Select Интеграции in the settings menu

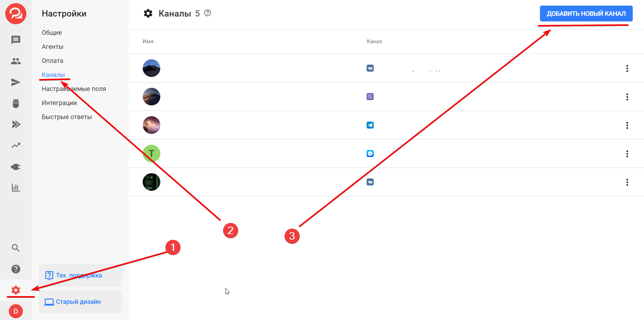[x=59, y=103]
